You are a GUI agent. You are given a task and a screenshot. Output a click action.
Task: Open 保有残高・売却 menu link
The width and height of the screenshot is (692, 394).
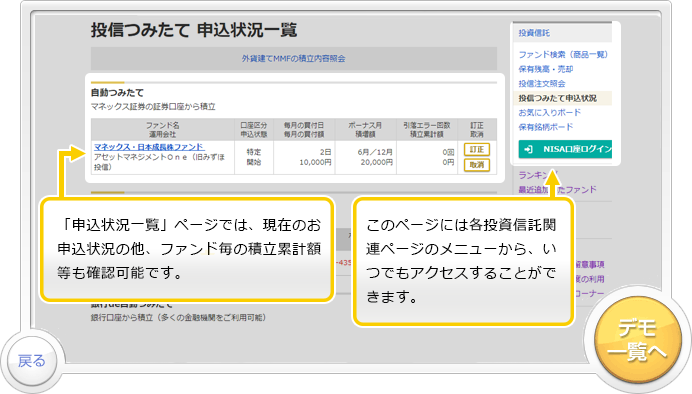coord(546,69)
